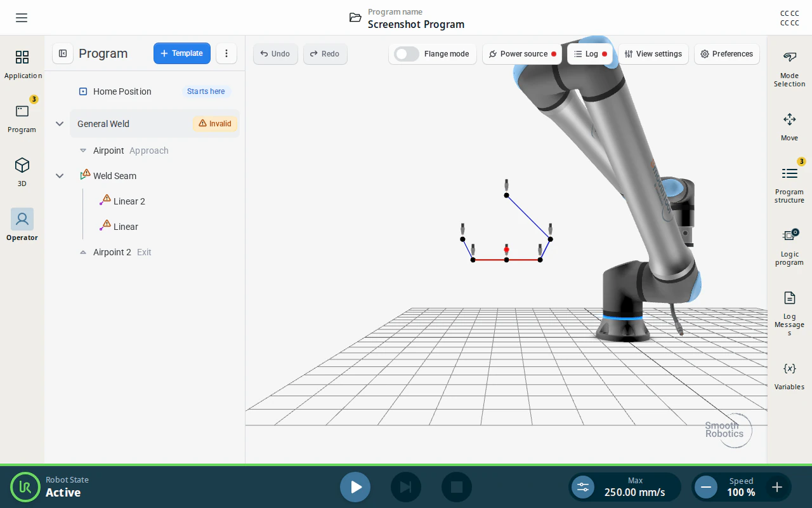Increase speed with the plus button
This screenshot has height=508, width=812.
pos(776,487)
